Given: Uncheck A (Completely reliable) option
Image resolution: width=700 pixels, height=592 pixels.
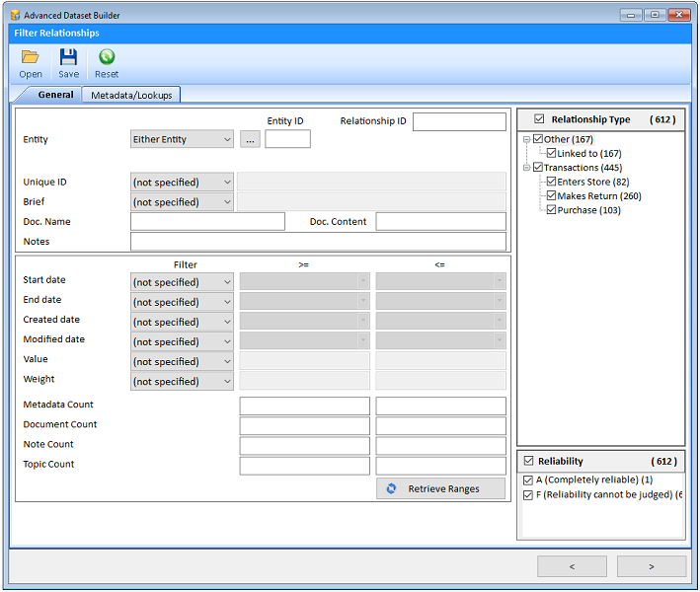Looking at the screenshot, I should [529, 480].
